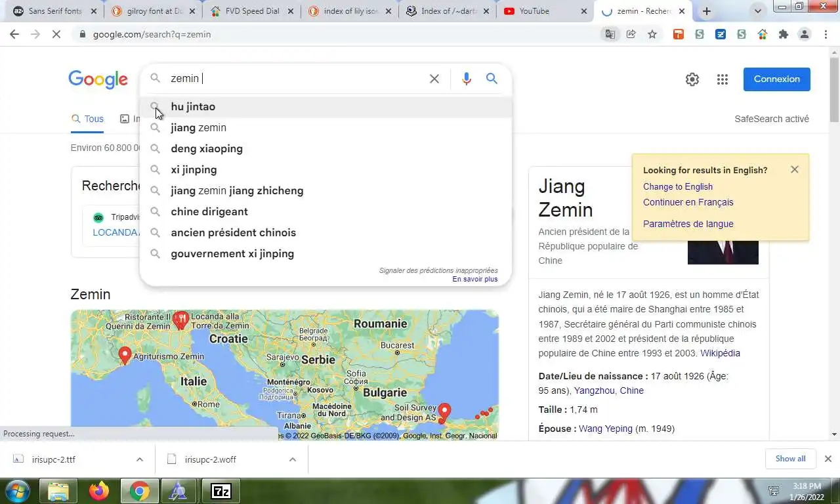This screenshot has height=504, width=840.
Task: Click En savoir plus link
Action: 475,279
